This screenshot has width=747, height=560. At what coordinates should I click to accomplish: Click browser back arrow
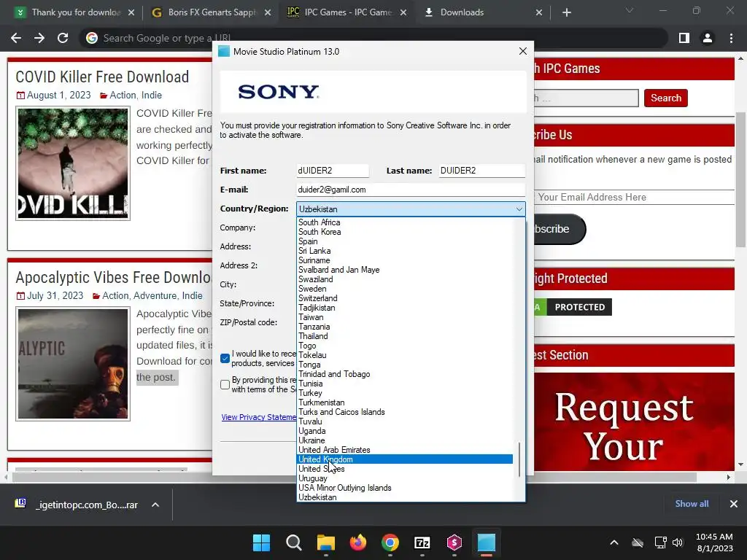[16, 38]
